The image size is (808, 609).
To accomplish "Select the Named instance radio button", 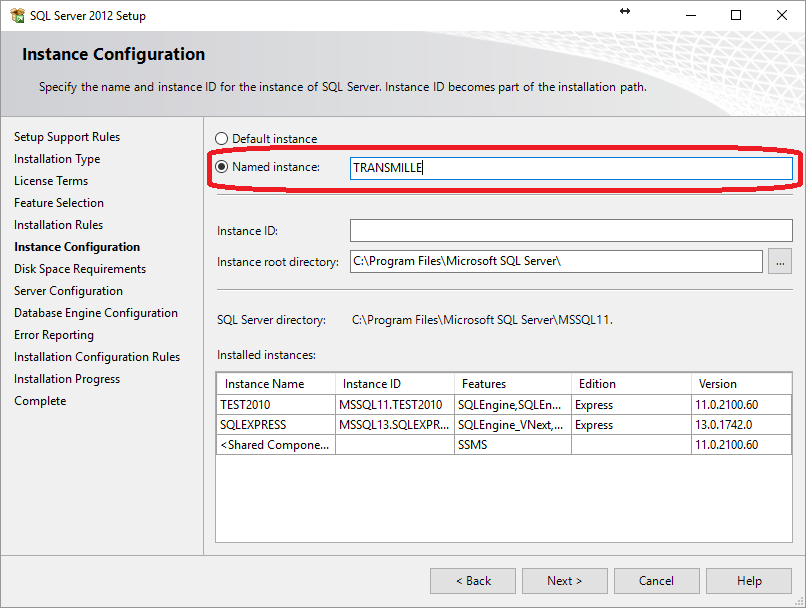I will [221, 166].
